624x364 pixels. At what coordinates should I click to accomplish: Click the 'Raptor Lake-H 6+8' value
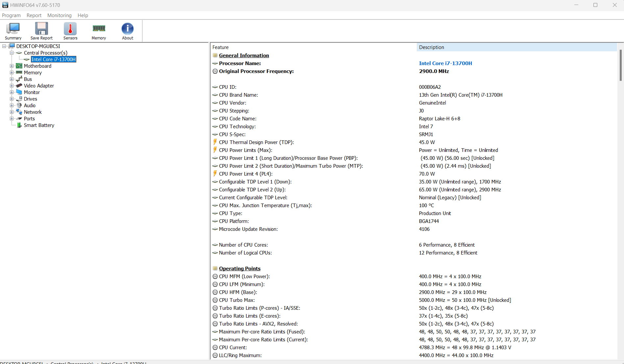coord(439,118)
